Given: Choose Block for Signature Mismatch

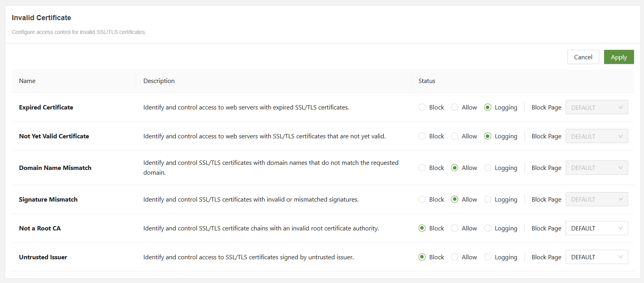Looking at the screenshot, I should click(422, 199).
